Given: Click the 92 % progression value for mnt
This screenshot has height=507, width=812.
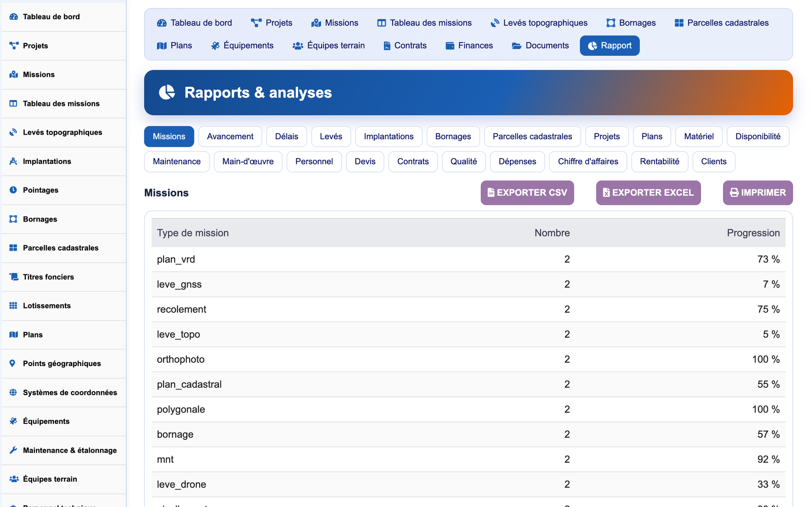Looking at the screenshot, I should click(768, 459).
